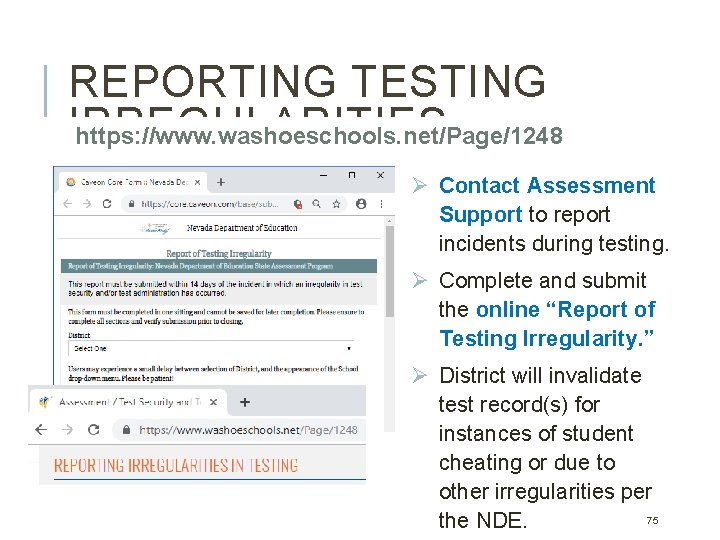Click back arrow in Caveon browser window
This screenshot has height=540, width=720.
[68, 204]
